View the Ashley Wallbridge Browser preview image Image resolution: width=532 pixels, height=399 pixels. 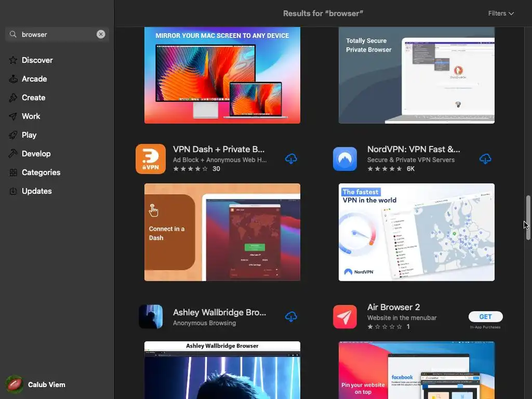pos(222,370)
